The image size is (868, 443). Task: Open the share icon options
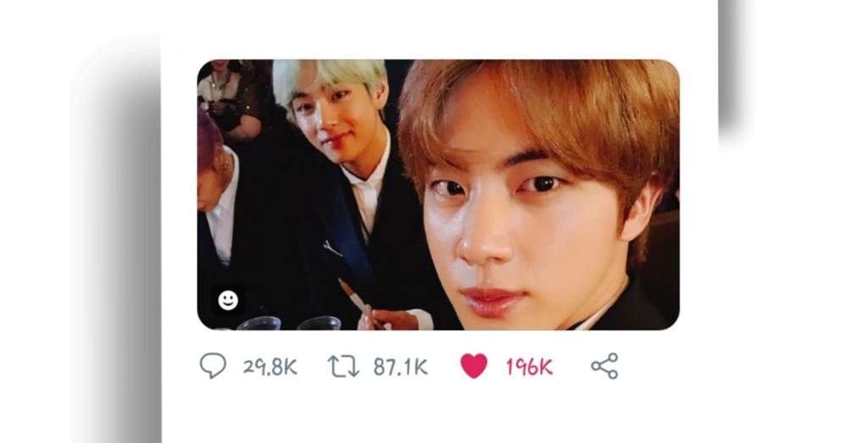(604, 366)
